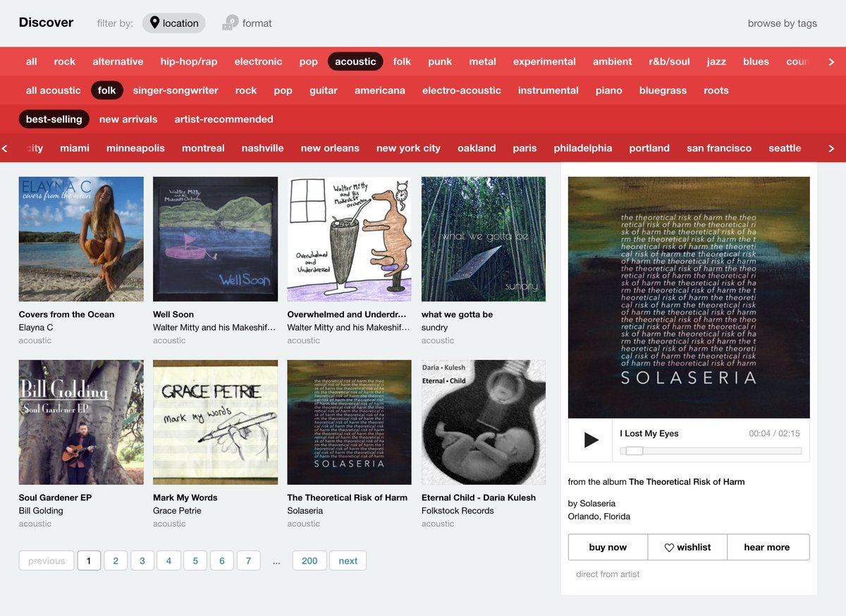Open Mark My Words album cover
This screenshot has height=616, width=846.
tap(215, 422)
